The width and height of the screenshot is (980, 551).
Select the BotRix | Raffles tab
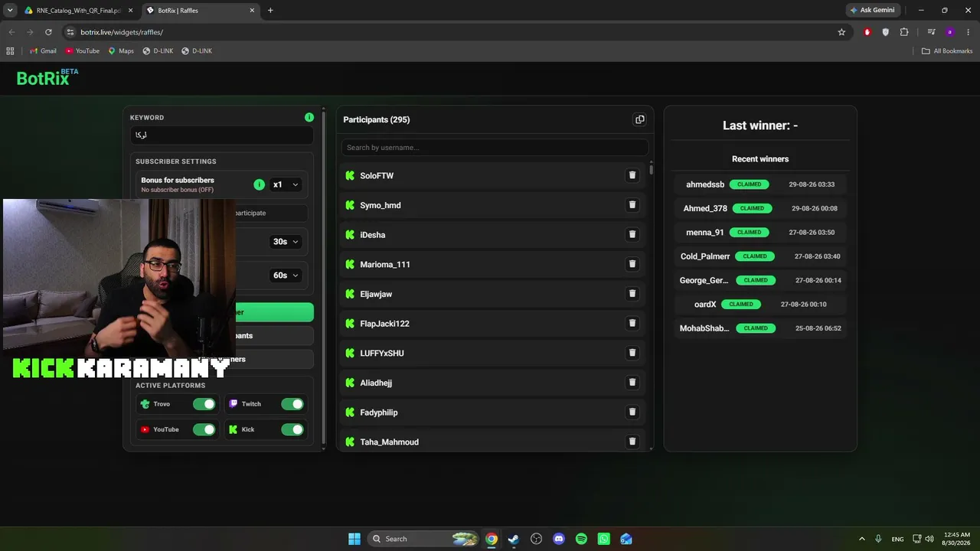[201, 11]
